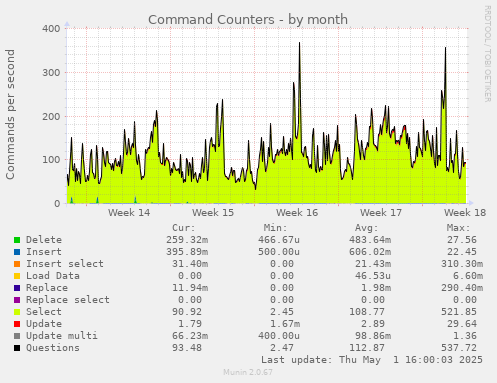
Task: Click the red Update legend swatch
Action: 17,324
